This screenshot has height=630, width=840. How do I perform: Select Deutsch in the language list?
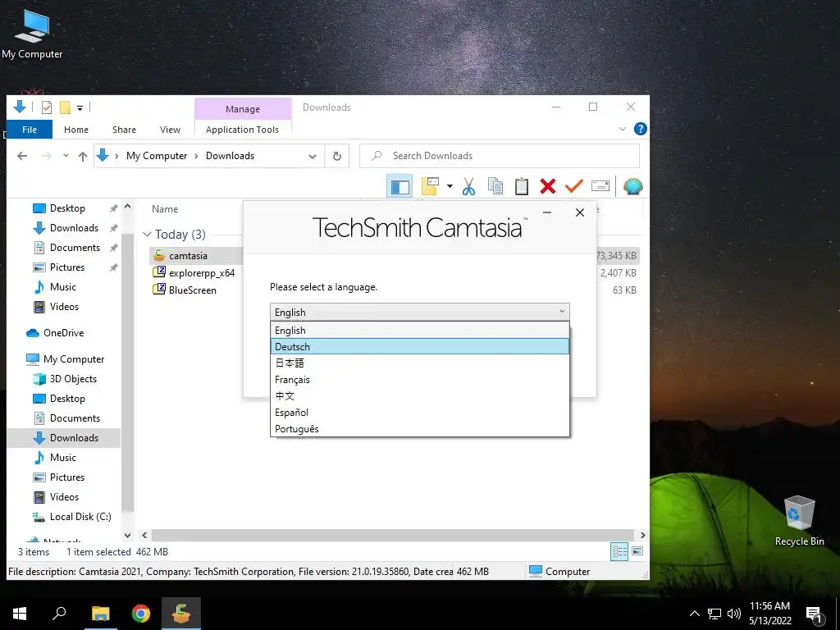tap(419, 347)
